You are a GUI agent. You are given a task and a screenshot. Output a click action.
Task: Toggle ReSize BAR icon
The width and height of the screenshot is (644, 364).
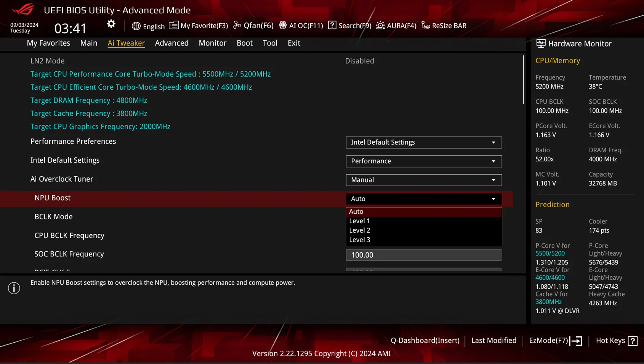tap(426, 26)
